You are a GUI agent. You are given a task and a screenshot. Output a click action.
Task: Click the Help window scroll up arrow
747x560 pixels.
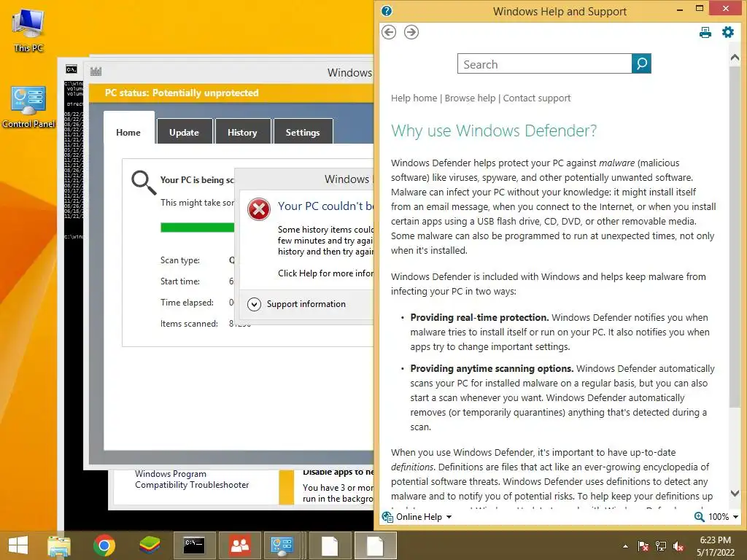[x=735, y=58]
